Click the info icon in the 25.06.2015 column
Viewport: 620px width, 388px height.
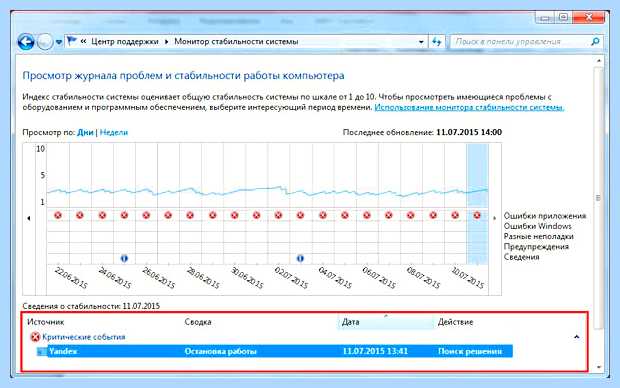[124, 259]
